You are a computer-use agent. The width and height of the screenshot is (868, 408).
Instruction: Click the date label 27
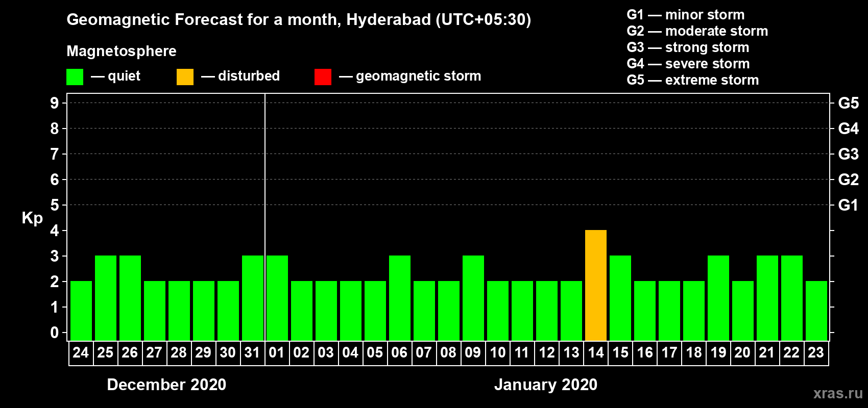point(154,352)
